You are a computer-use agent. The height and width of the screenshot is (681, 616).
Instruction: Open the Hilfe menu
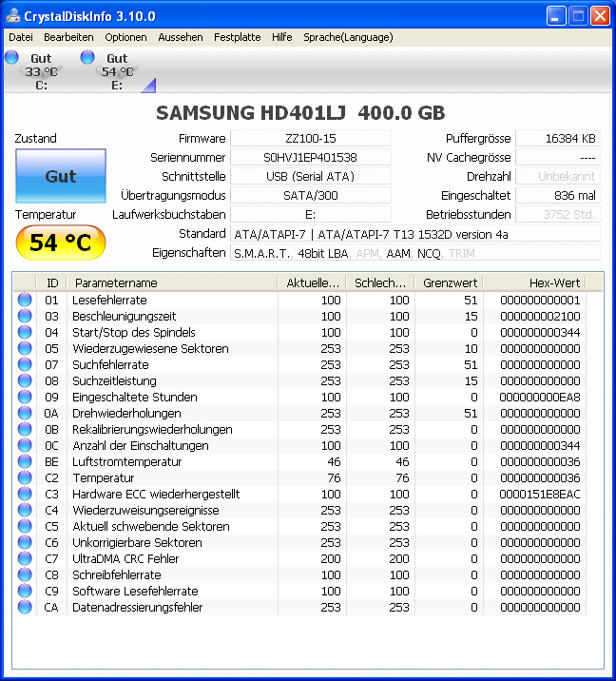tap(282, 37)
